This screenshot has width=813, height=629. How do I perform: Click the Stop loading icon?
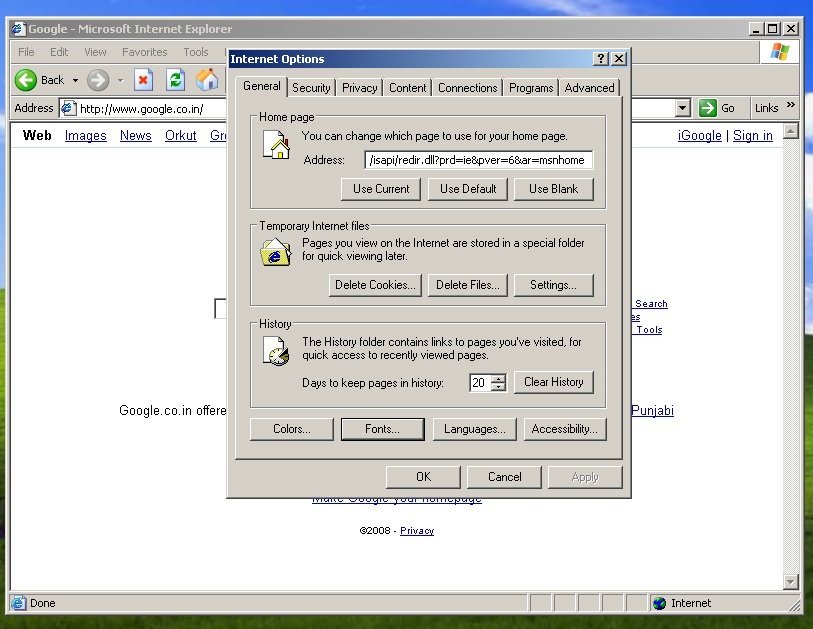click(x=143, y=80)
